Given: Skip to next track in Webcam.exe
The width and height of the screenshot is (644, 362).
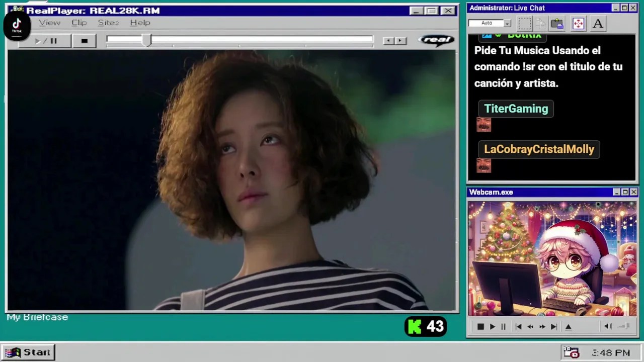Looking at the screenshot, I should (x=553, y=327).
